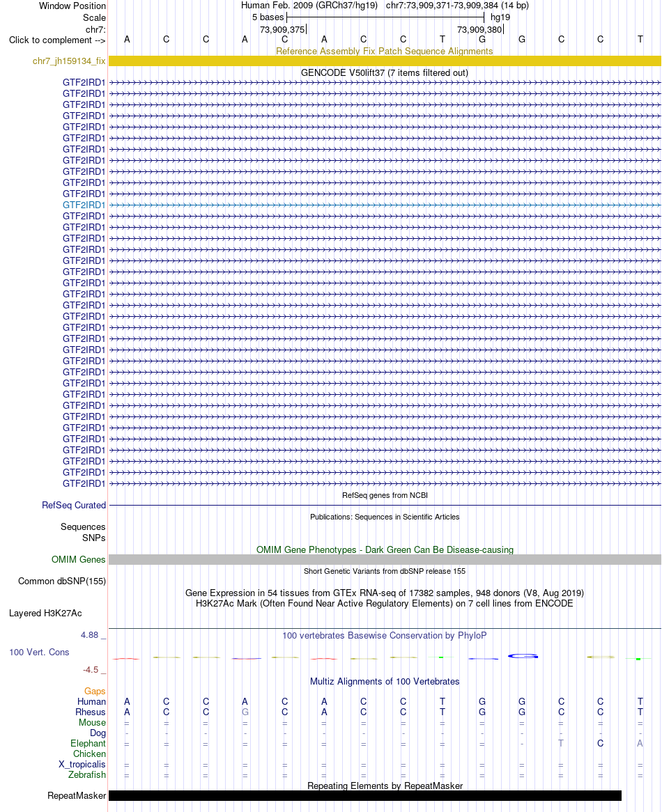Click the gray OMIM Genes bar
Image resolution: width=662 pixels, height=812 pixels.
pyautogui.click(x=385, y=560)
